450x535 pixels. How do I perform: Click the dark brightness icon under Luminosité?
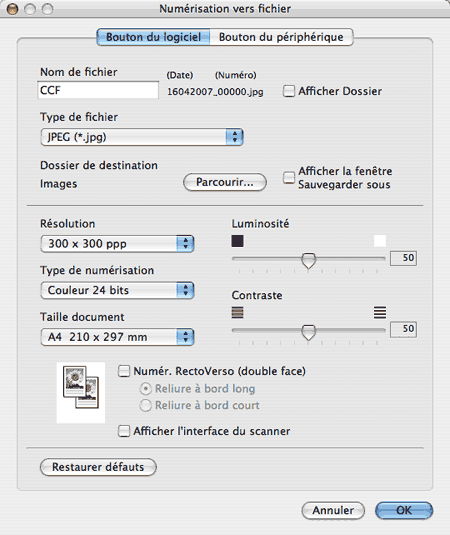pos(237,241)
